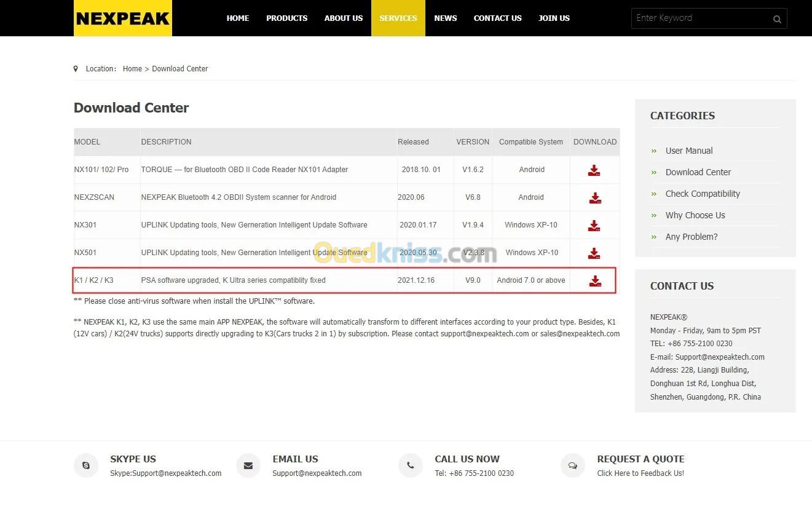The image size is (812, 506).
Task: Focus the Enter Keyword search field
Action: pyautogui.click(x=700, y=18)
